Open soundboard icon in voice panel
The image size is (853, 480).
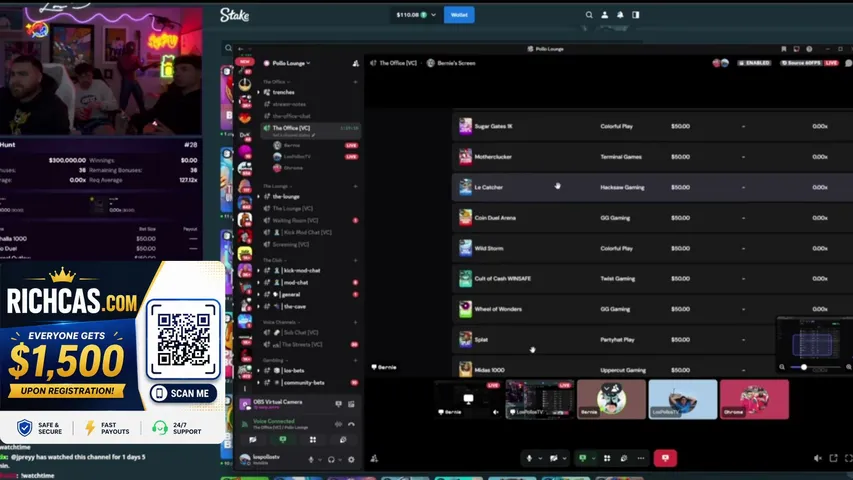[x=343, y=440]
